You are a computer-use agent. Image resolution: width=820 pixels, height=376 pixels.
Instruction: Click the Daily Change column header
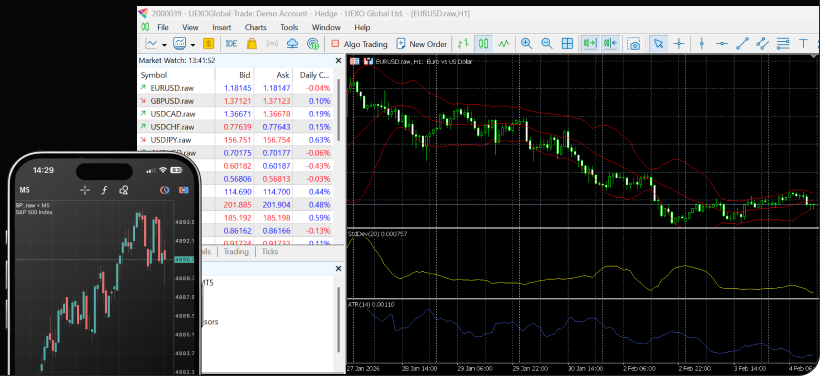click(313, 75)
